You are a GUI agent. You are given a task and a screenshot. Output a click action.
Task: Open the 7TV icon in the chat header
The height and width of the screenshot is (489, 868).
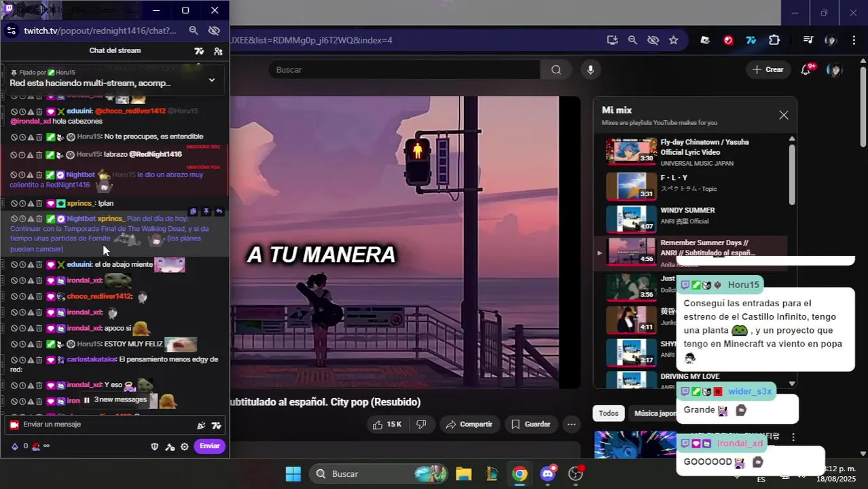[199, 51]
